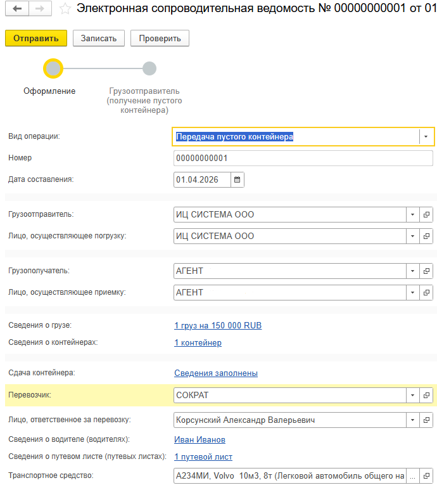Screen dimensions: 437x504
Task: Open Грузоотправитель record via open icon
Action: [426, 215]
